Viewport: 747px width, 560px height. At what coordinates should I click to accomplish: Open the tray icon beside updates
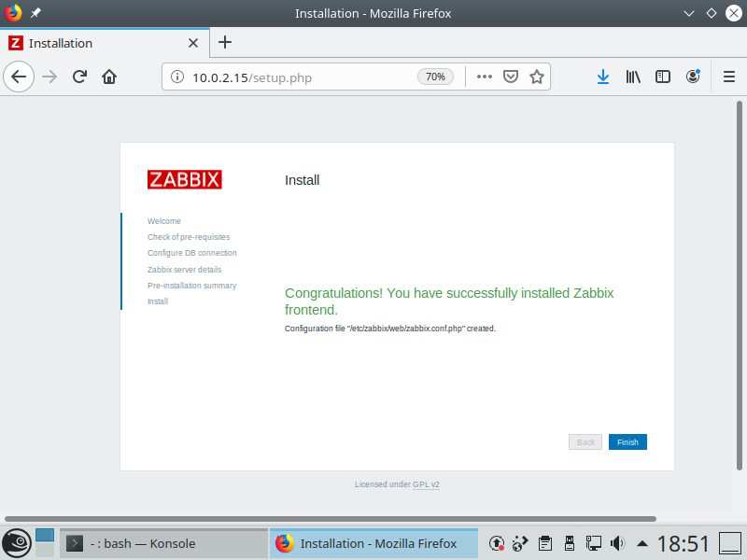pyautogui.click(x=520, y=543)
